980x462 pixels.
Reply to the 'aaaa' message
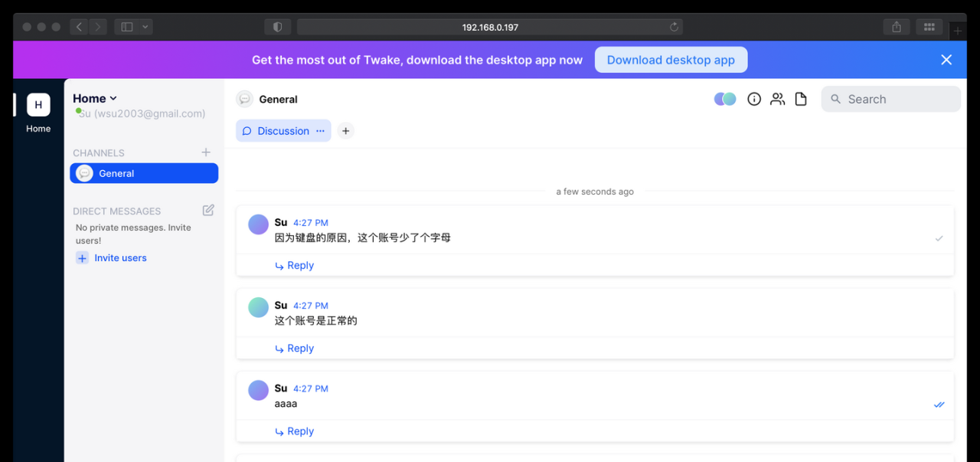(295, 431)
